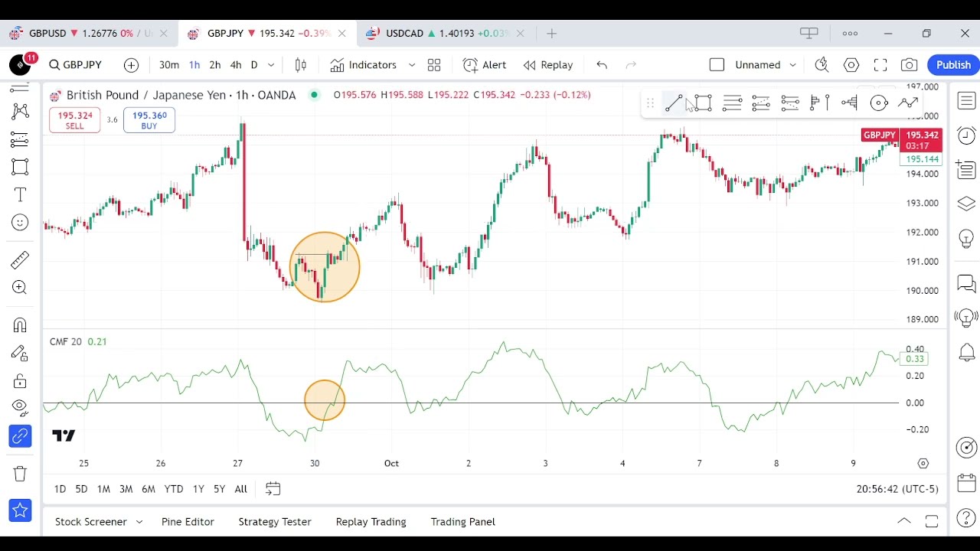Expand the Stock Screener dropdown arrow
Image resolution: width=980 pixels, height=551 pixels.
[139, 522]
